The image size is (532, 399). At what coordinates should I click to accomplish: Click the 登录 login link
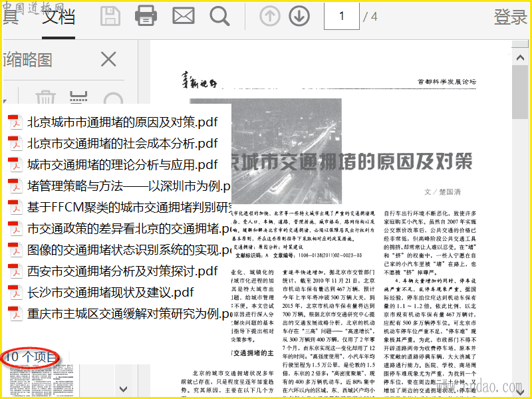tap(510, 17)
